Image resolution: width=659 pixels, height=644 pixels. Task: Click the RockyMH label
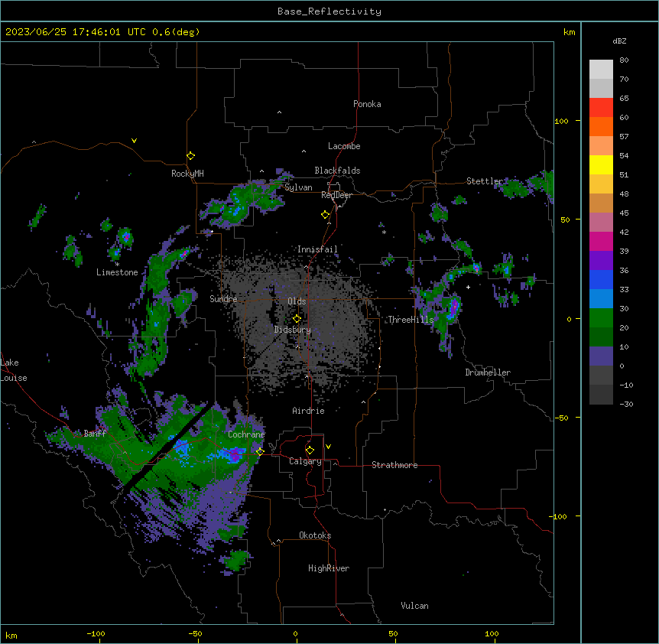coord(187,174)
